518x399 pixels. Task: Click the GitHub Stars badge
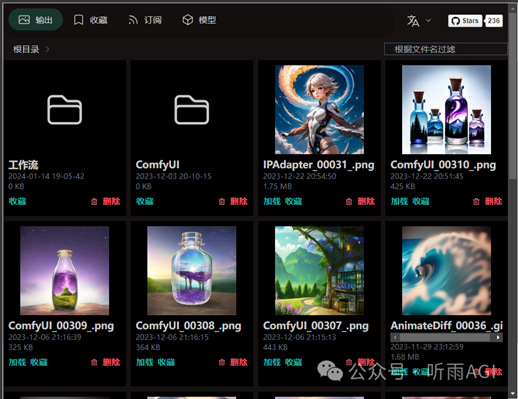475,21
